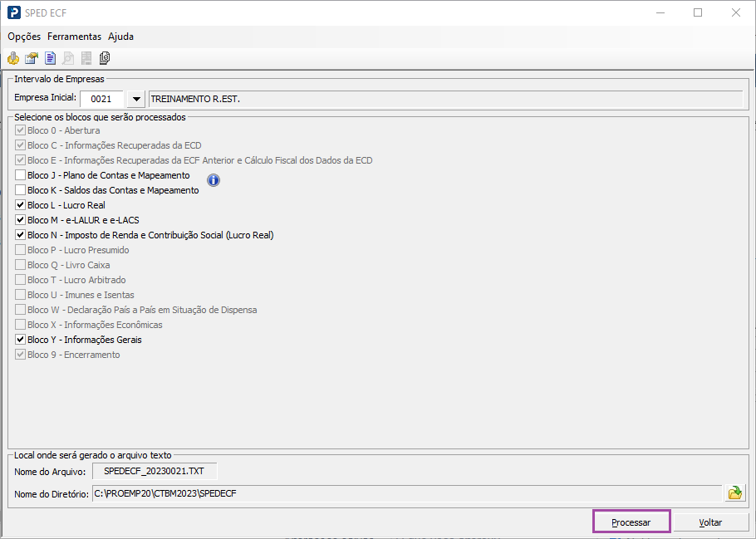
Task: Click the Processar button
Action: (x=631, y=522)
